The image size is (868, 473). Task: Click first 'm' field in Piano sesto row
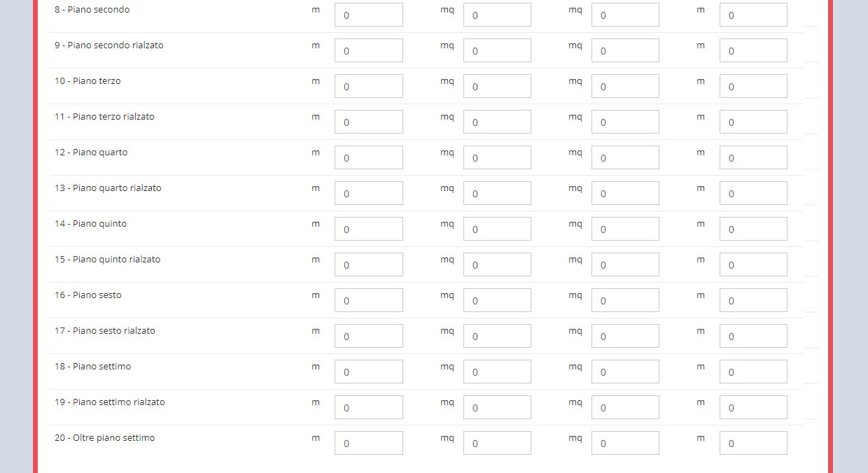[368, 300]
